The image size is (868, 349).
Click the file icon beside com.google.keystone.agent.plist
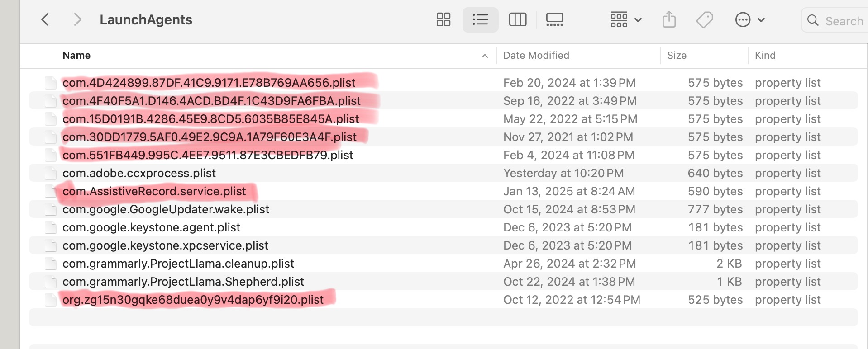(x=51, y=227)
